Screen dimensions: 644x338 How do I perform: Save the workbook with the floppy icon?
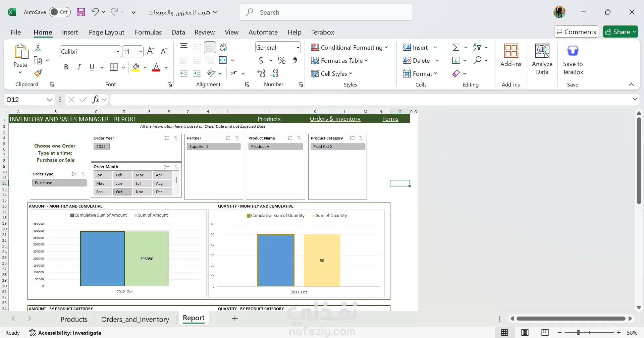81,12
